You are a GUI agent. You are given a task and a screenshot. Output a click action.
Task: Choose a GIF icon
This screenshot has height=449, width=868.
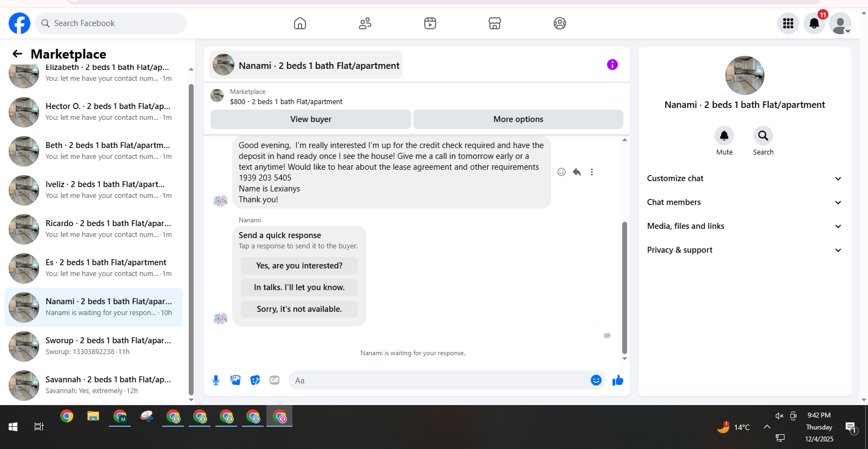[275, 380]
